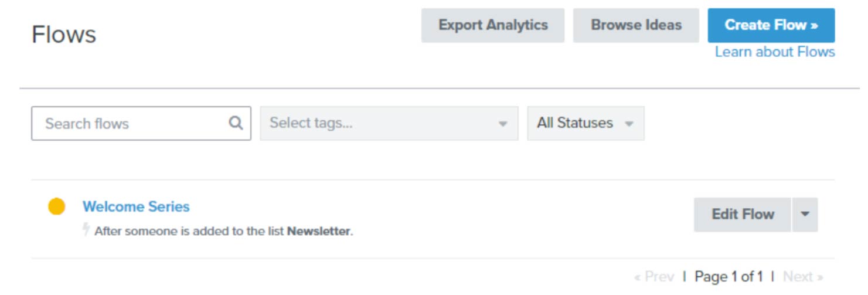Screen dimensions: 868x295
Task: Click the yellow status dot beside Welcome Series
Action: 57,206
